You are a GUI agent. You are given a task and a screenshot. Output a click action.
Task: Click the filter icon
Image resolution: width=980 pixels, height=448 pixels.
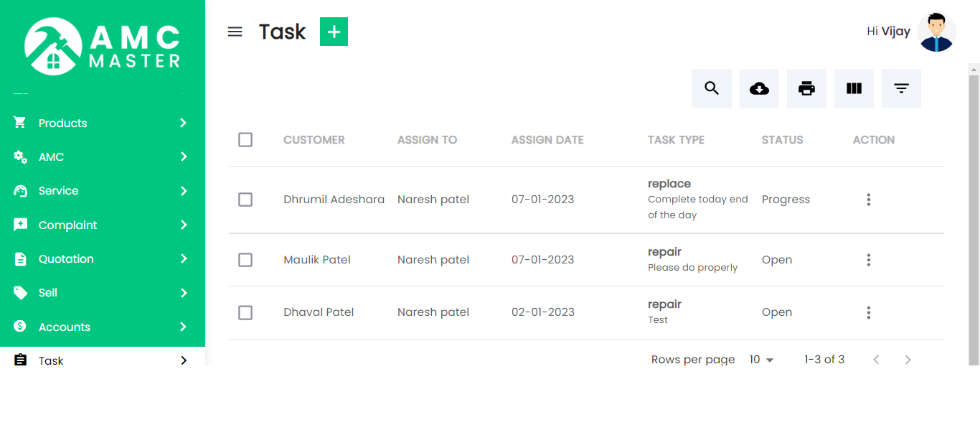click(x=901, y=88)
